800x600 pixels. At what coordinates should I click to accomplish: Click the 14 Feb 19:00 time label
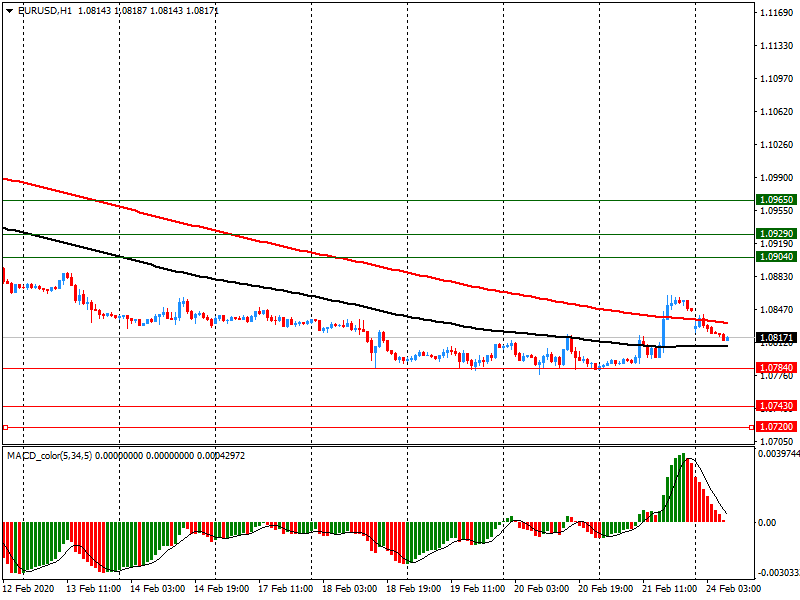tap(221, 588)
